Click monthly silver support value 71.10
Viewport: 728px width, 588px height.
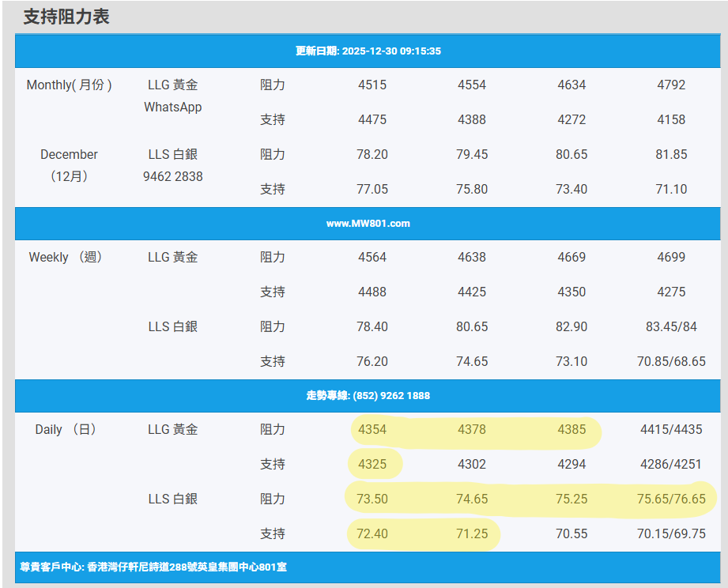click(671, 189)
